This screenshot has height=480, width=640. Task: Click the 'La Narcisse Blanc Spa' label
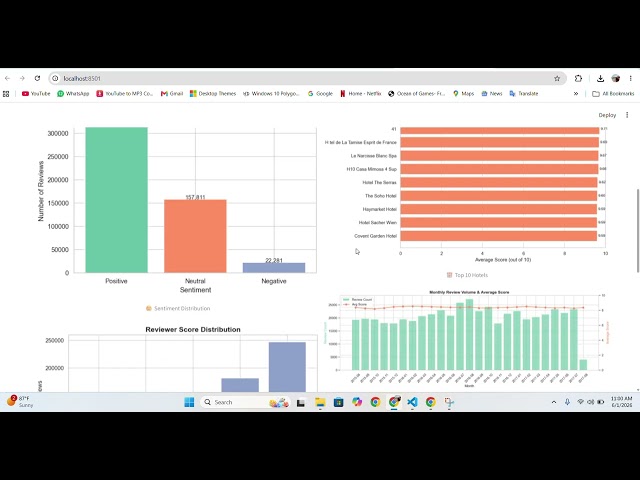pyautogui.click(x=373, y=156)
